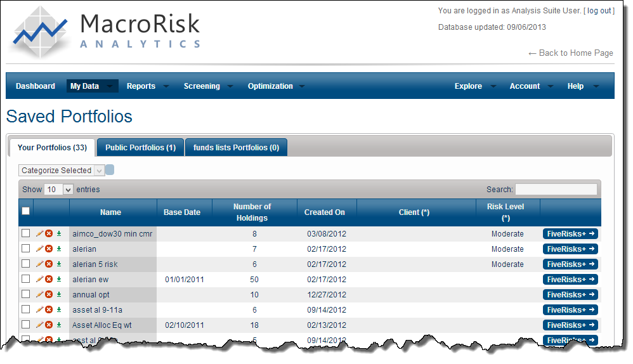Viewport: 633px width, 364px height.
Task: Check the box for Asset Alloc Eq wt
Action: (x=26, y=324)
